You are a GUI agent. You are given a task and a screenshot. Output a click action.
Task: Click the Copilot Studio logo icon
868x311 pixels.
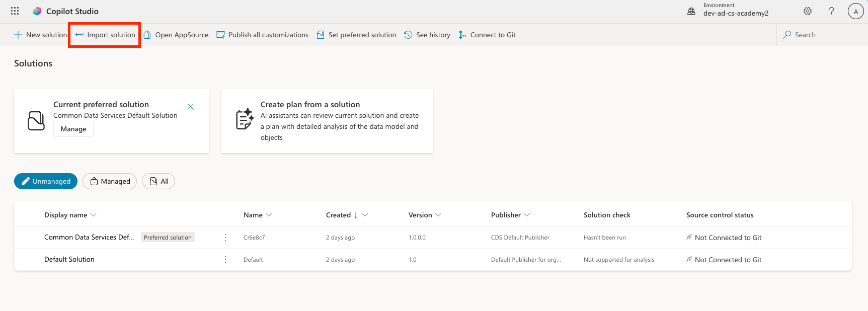pos(37,11)
